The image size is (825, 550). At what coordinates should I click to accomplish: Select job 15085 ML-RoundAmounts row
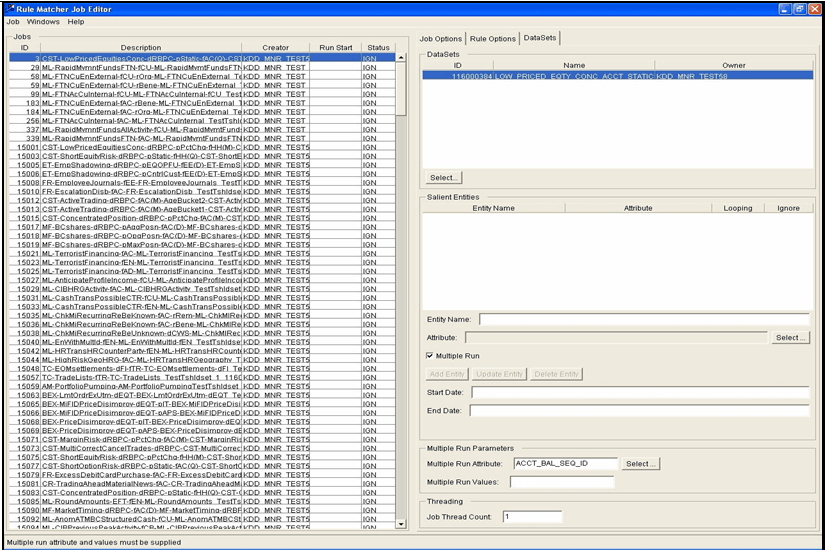pos(202,502)
